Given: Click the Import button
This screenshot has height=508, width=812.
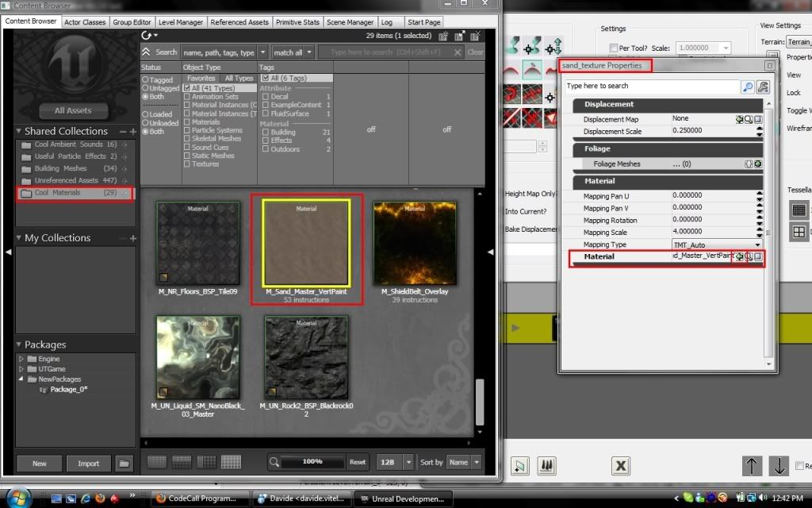Looking at the screenshot, I should click(89, 464).
